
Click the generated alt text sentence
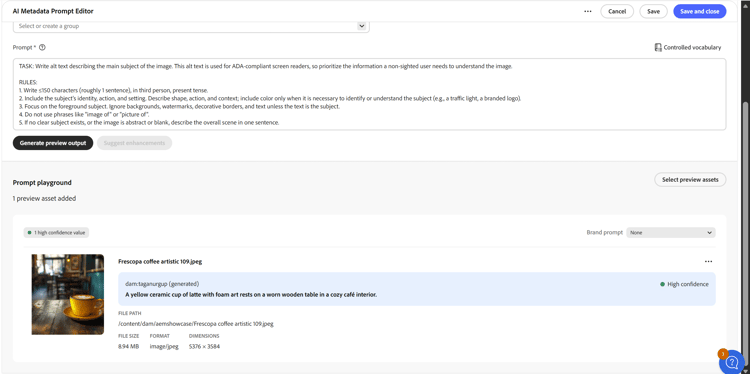coord(251,295)
